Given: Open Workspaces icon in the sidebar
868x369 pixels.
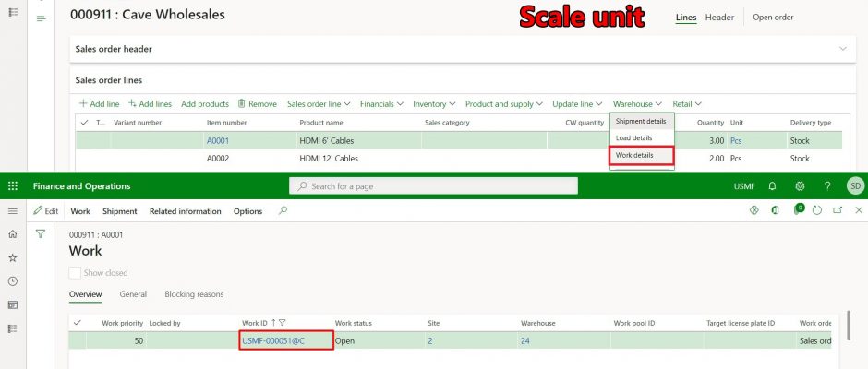Looking at the screenshot, I should pyautogui.click(x=13, y=304).
